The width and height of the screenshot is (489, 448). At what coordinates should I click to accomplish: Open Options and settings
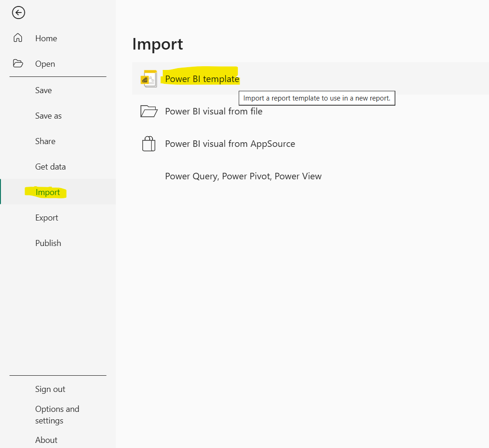[57, 415]
